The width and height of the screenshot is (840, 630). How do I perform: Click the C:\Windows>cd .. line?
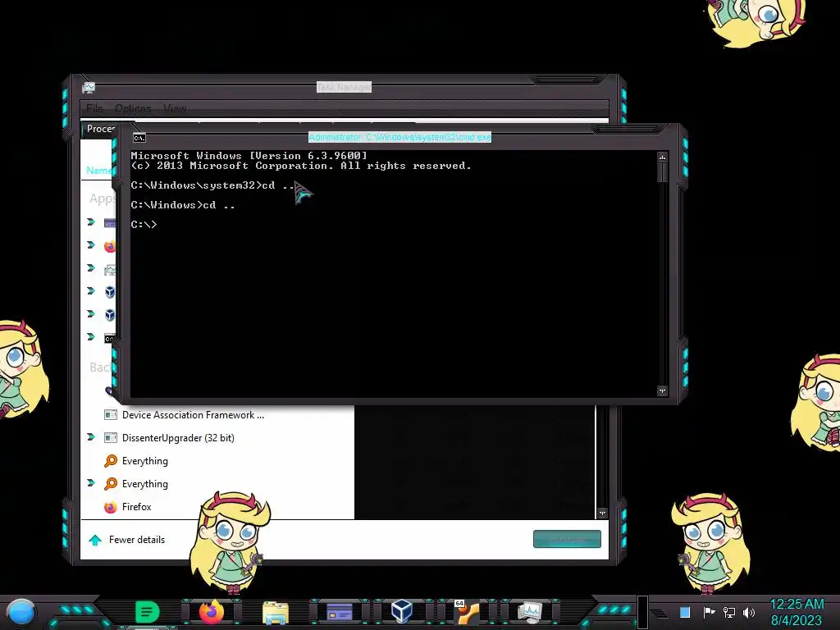[183, 204]
